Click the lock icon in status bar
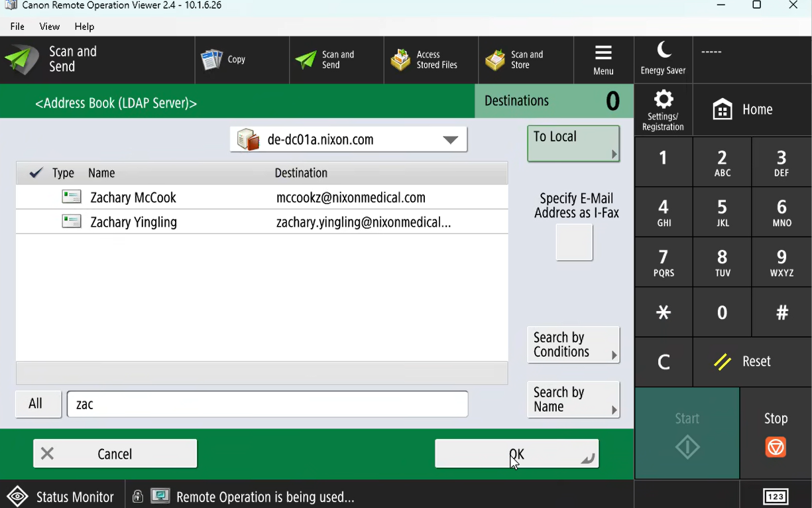The width and height of the screenshot is (812, 508). point(137,497)
